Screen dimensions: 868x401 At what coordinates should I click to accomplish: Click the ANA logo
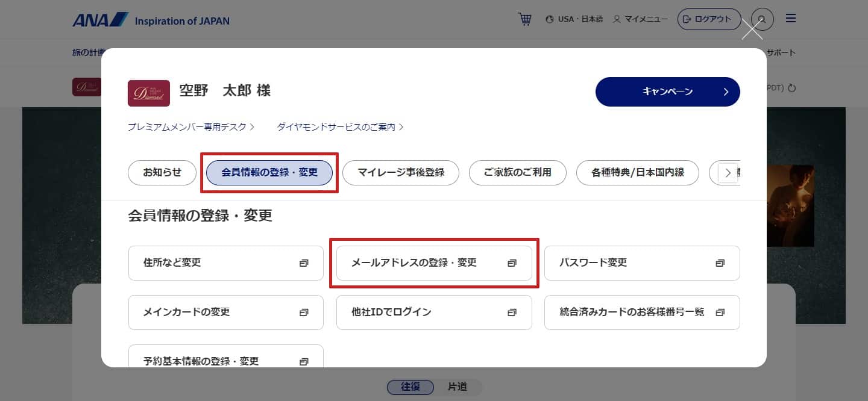(x=100, y=20)
